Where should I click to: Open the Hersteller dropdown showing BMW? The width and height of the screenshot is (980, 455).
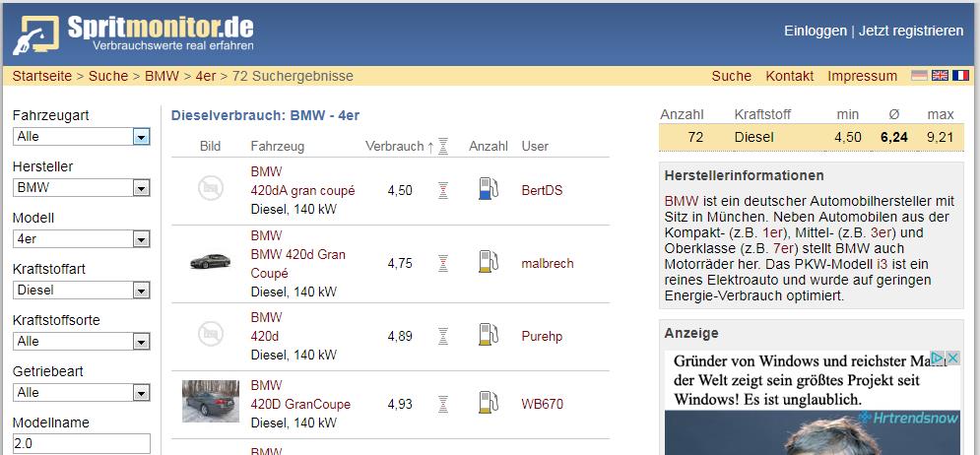(81, 187)
